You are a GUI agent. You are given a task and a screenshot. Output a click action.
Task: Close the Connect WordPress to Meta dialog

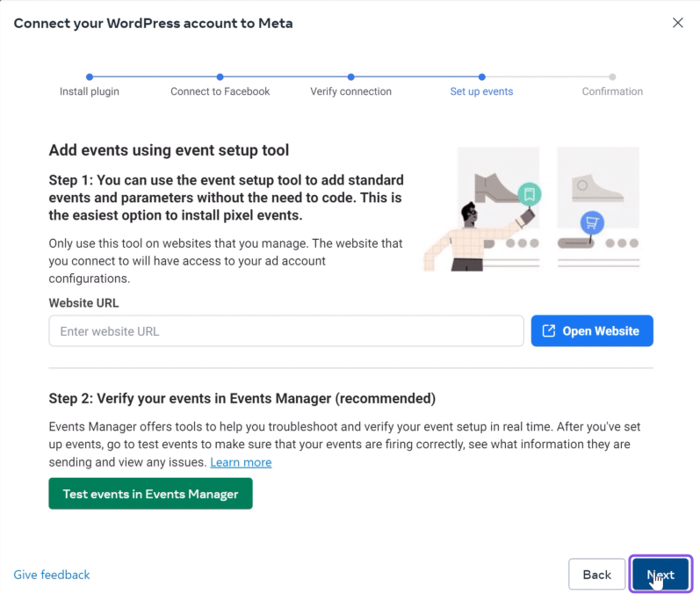pyautogui.click(x=677, y=23)
